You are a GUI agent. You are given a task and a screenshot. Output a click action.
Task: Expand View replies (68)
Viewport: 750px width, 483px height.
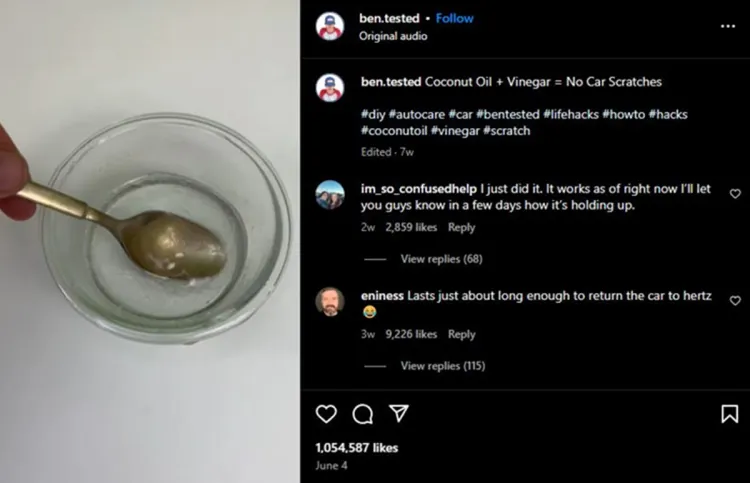[x=441, y=259]
